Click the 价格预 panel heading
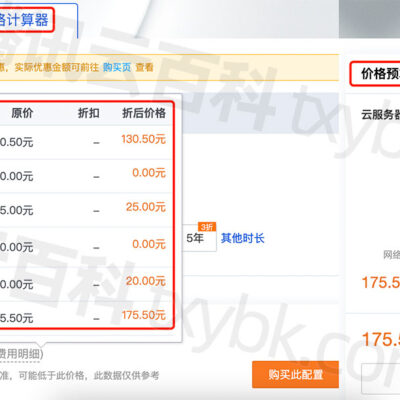400x400 pixels. coord(380,74)
